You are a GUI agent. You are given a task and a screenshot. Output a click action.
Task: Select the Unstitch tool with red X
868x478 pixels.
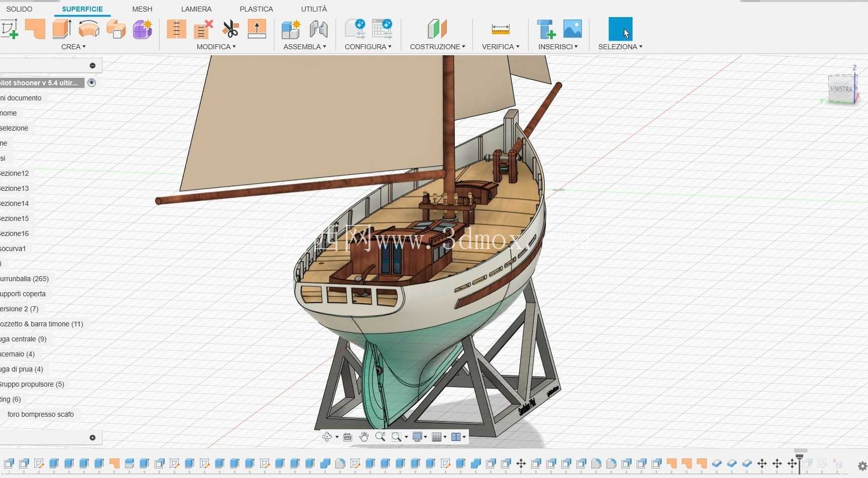point(203,29)
